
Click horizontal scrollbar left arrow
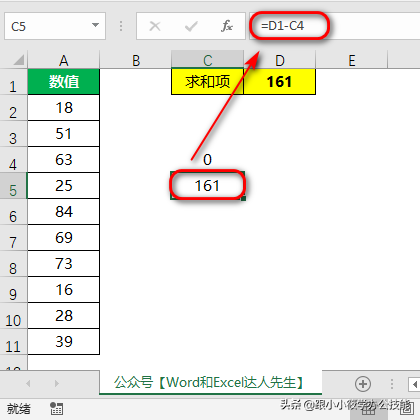click(414, 384)
